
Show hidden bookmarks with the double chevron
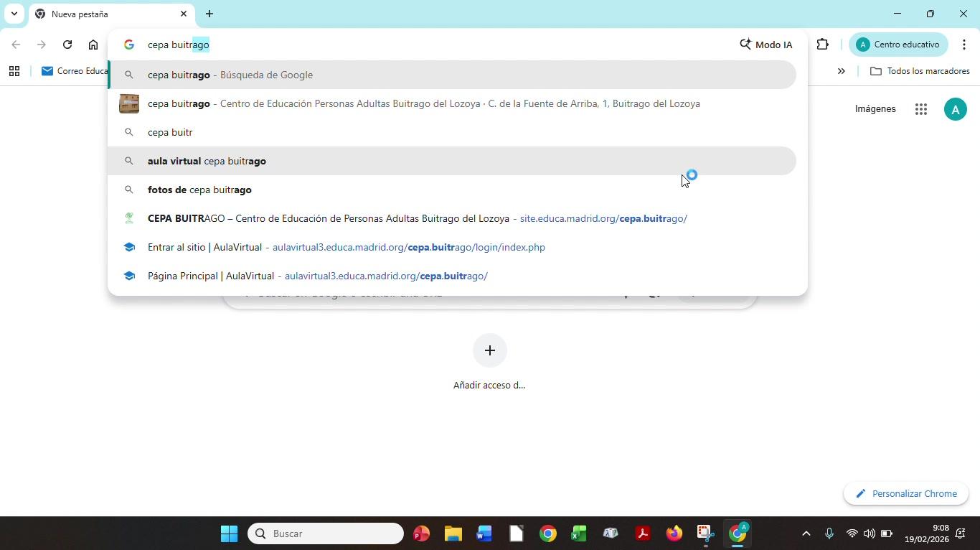(x=842, y=71)
